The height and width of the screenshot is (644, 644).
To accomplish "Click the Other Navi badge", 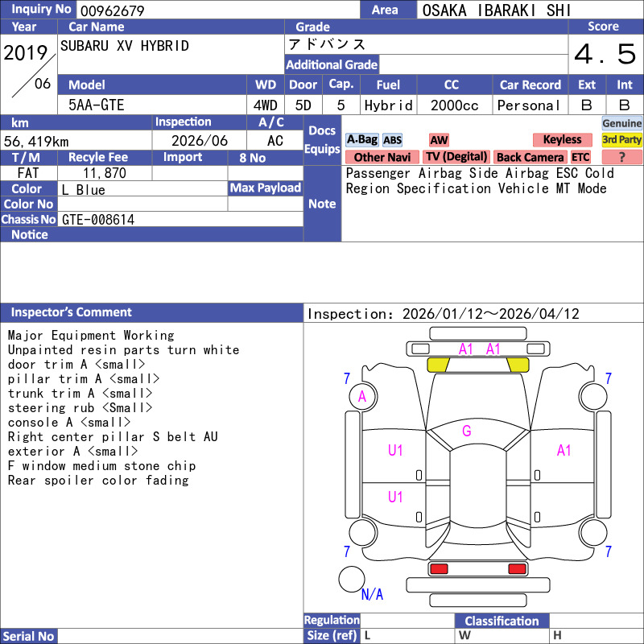I will [x=382, y=157].
